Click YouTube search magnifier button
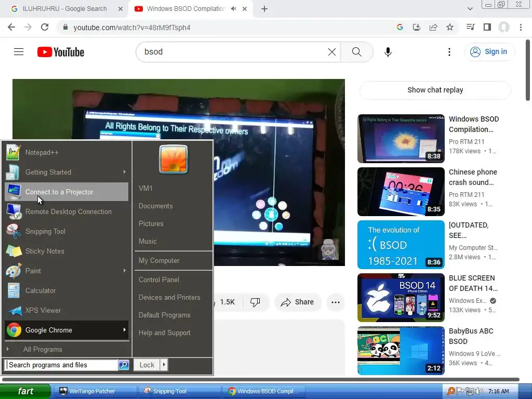 tap(356, 52)
